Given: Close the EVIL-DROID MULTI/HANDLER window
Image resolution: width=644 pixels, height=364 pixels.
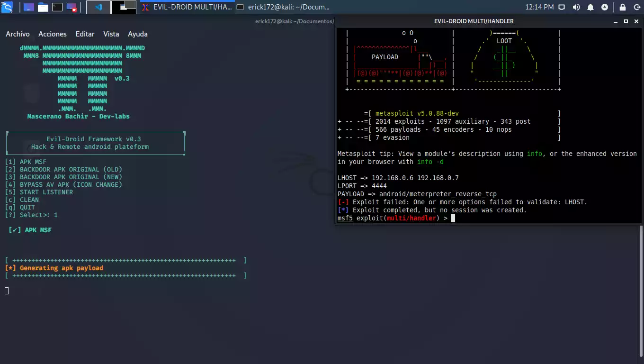Looking at the screenshot, I should 635,21.
